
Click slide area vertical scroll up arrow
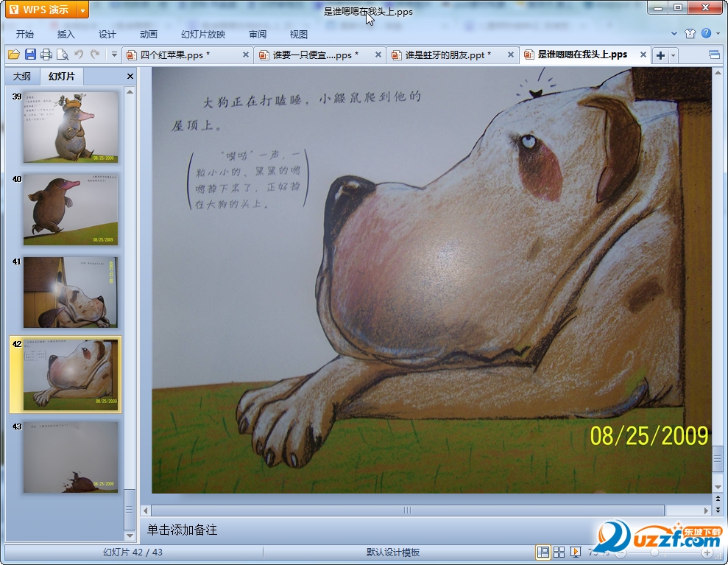coord(718,73)
